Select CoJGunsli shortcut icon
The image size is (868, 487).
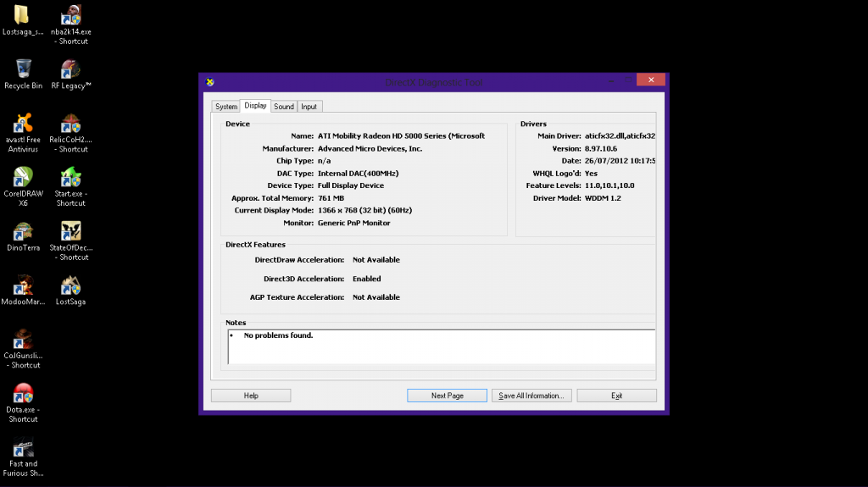[x=23, y=340]
